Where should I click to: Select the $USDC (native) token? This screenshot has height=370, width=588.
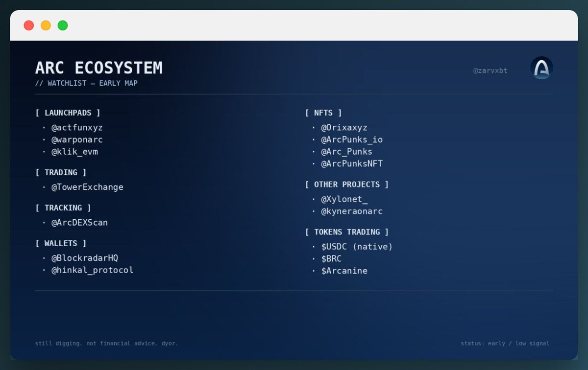click(x=357, y=247)
